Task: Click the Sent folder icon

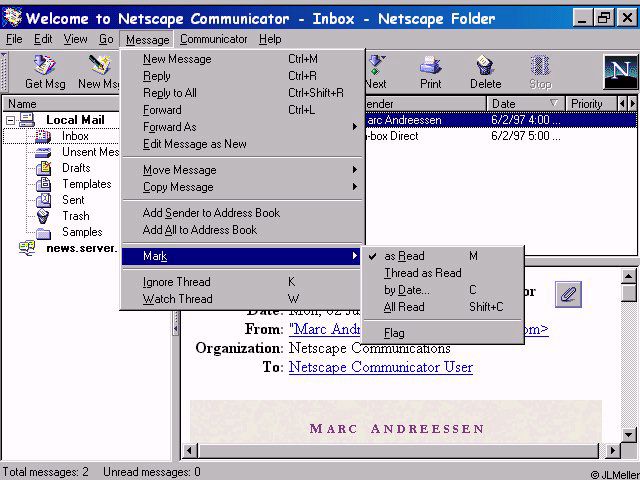Action: [43, 200]
